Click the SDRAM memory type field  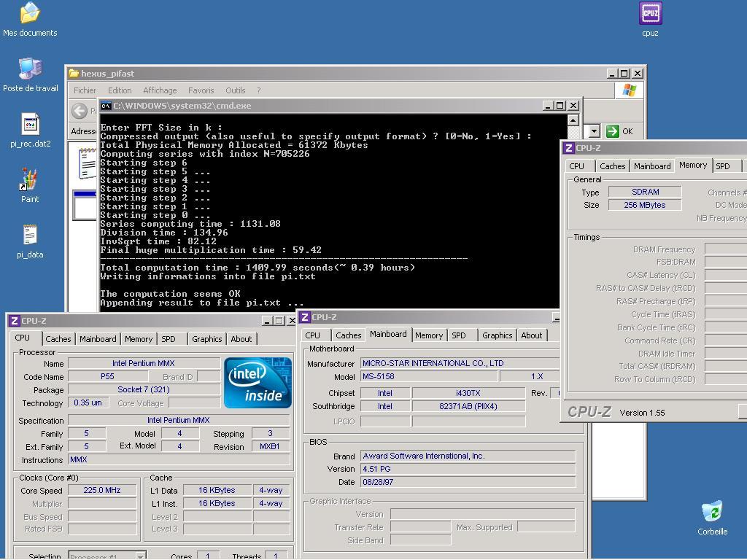pyautogui.click(x=645, y=192)
